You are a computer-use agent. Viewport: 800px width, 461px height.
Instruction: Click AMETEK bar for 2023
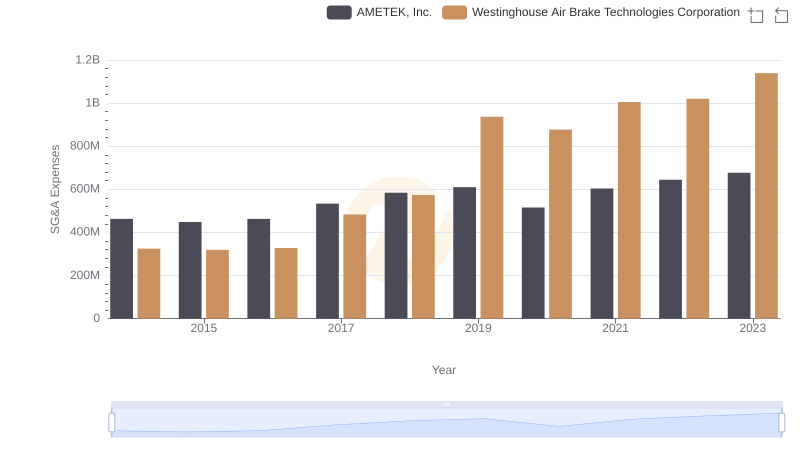739,246
